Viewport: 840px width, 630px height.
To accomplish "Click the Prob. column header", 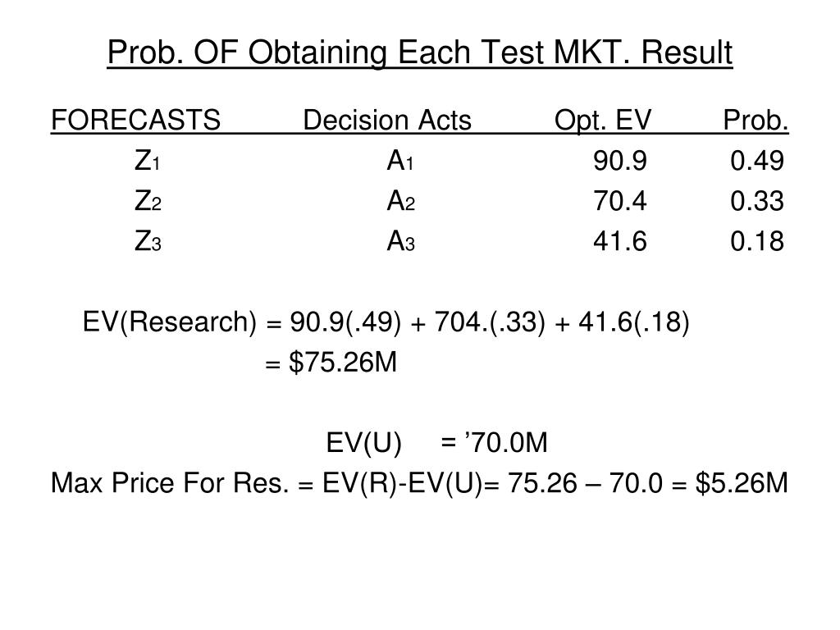I will tap(756, 120).
